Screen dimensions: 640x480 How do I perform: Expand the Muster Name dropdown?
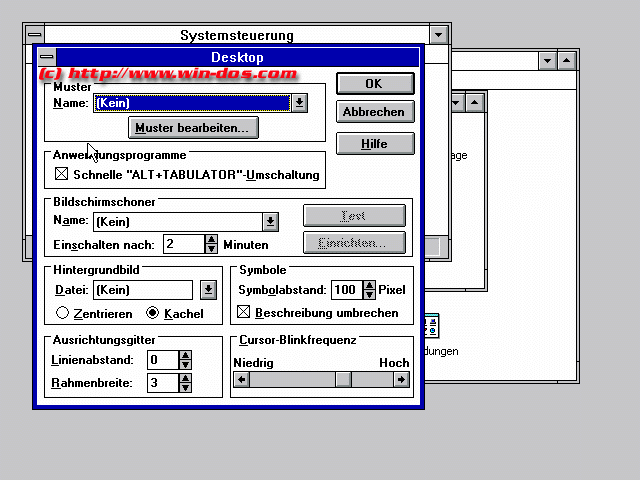[x=300, y=102]
